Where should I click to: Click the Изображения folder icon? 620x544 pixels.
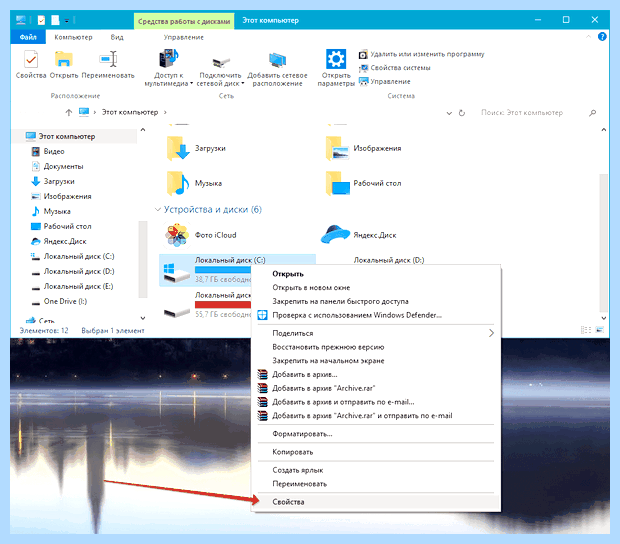[x=337, y=148]
